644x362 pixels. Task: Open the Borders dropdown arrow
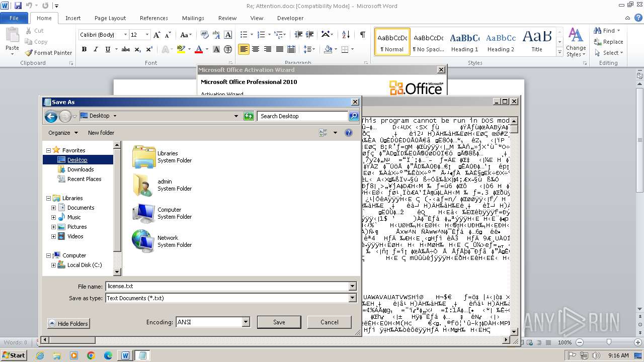352,49
